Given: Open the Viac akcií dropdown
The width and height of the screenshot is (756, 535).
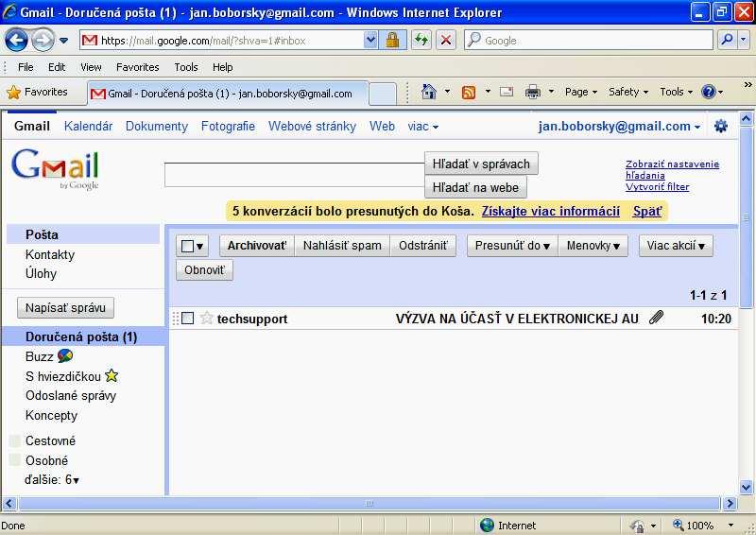Looking at the screenshot, I should point(676,246).
